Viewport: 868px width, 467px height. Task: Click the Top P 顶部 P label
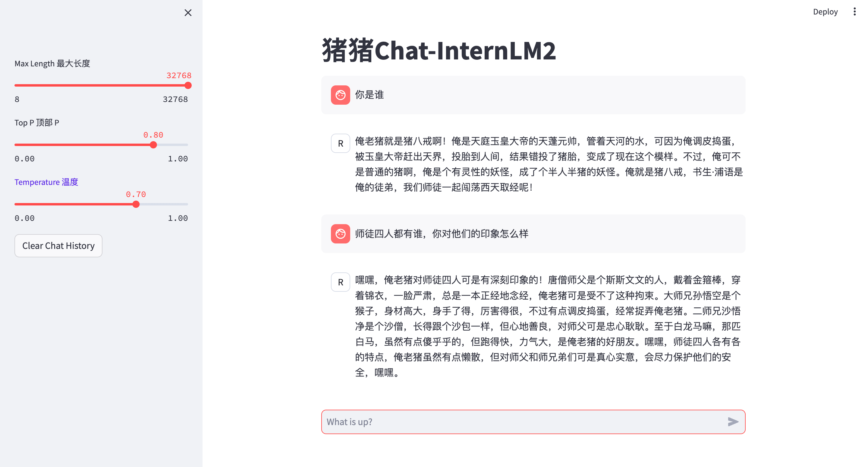click(x=37, y=123)
